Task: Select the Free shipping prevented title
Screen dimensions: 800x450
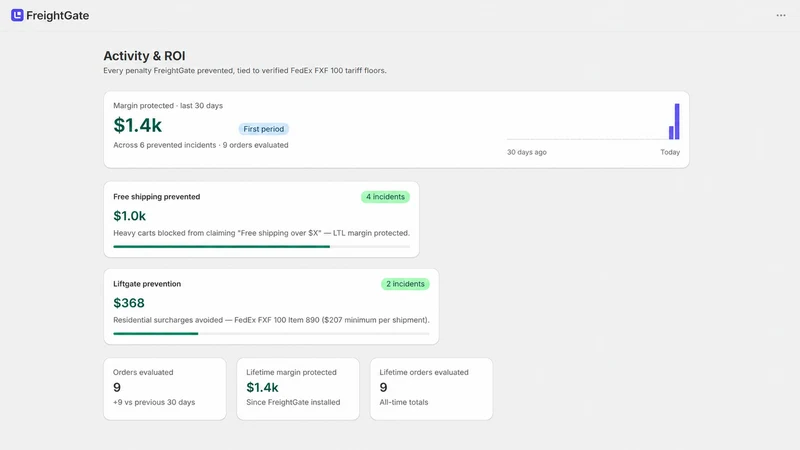Action: [157, 197]
